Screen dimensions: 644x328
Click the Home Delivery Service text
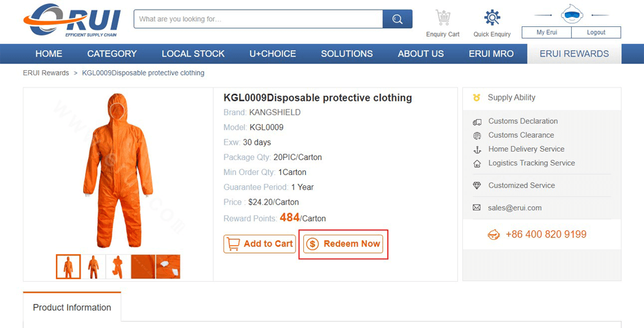pyautogui.click(x=526, y=149)
